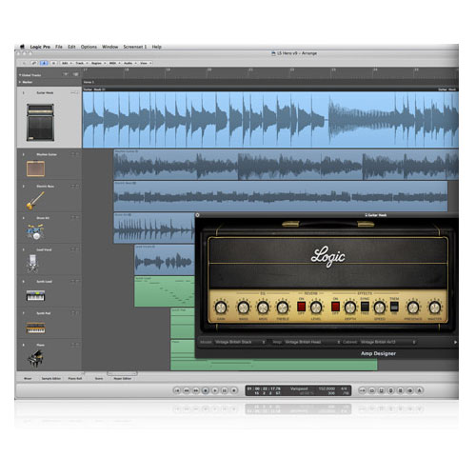
Task: Click the play button in transport
Action: (x=215, y=390)
